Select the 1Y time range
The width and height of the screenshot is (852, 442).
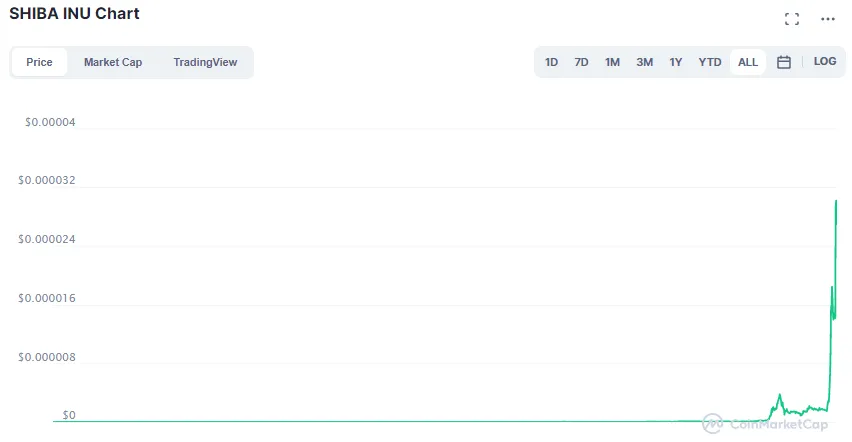(x=675, y=62)
